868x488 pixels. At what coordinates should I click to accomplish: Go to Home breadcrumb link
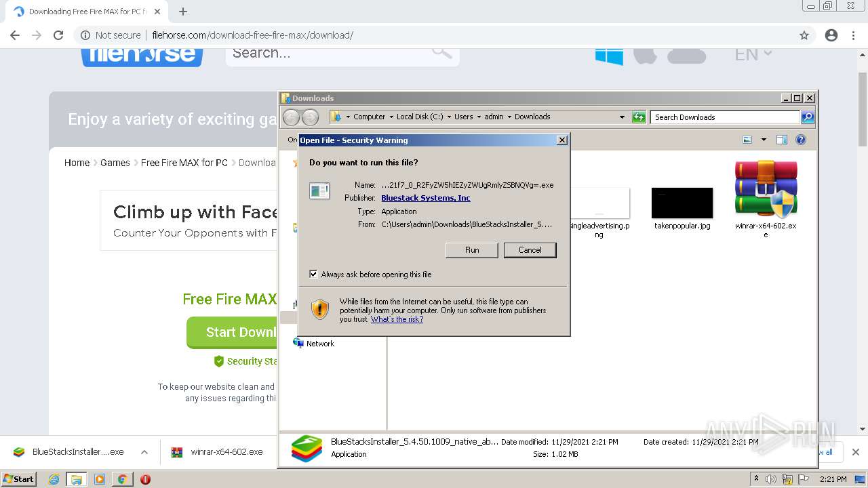[77, 163]
